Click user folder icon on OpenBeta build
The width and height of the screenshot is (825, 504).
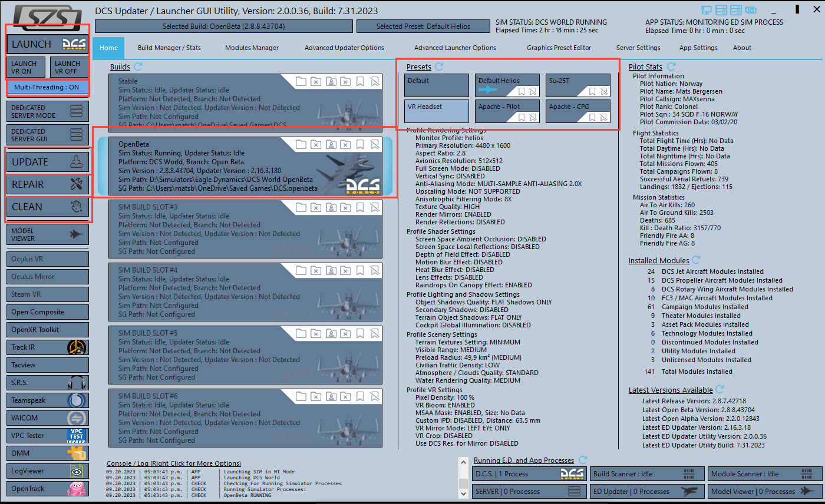coord(331,144)
